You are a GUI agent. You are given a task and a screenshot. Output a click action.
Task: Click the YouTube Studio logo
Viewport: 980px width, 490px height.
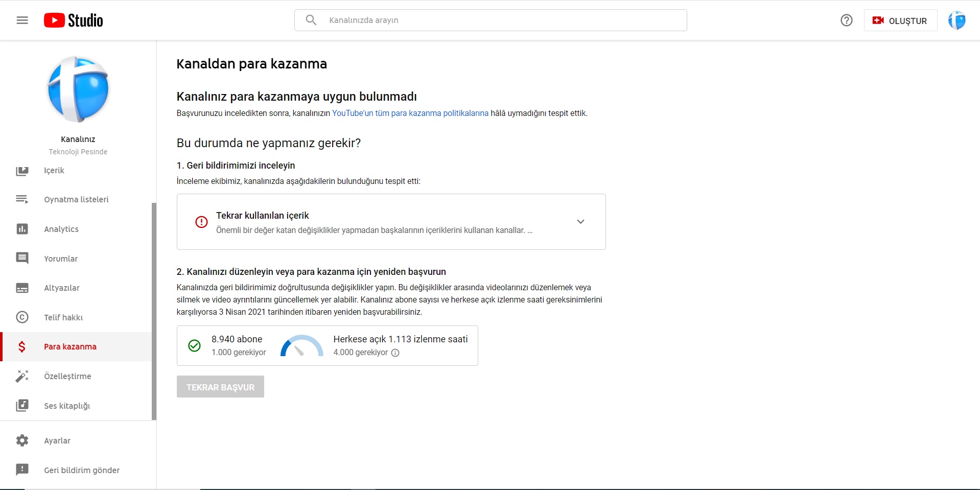tap(74, 20)
